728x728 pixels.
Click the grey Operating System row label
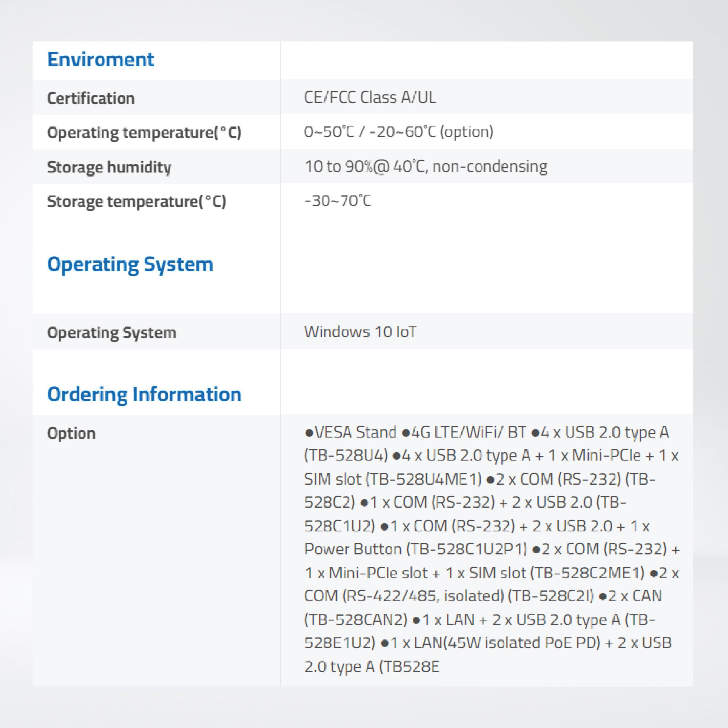coord(112,333)
